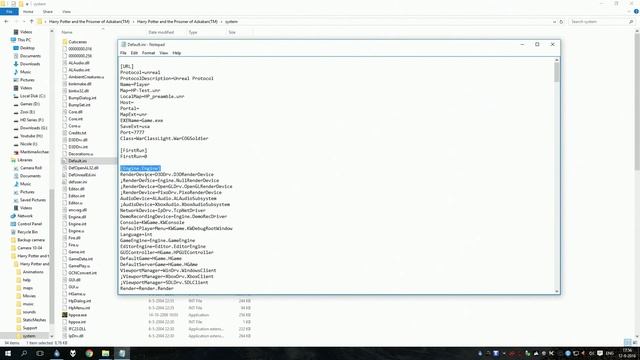Select This PC in navigation pane
This screenshot has width=640, height=360.
24,40
